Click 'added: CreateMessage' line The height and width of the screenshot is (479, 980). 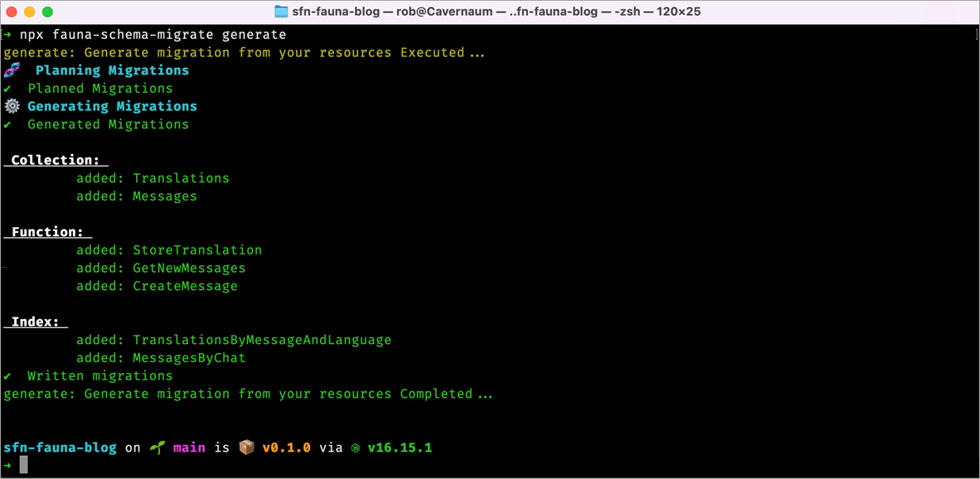[157, 286]
